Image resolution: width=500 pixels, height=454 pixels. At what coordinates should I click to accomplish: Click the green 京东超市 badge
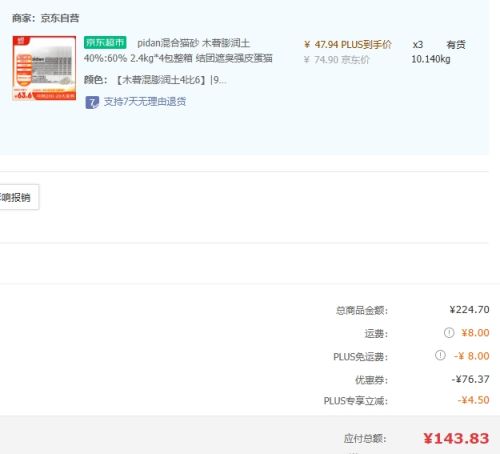pyautogui.click(x=105, y=43)
